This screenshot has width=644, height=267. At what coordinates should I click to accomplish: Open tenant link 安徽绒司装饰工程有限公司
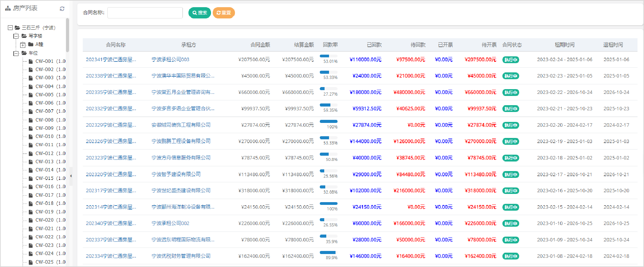click(x=181, y=125)
